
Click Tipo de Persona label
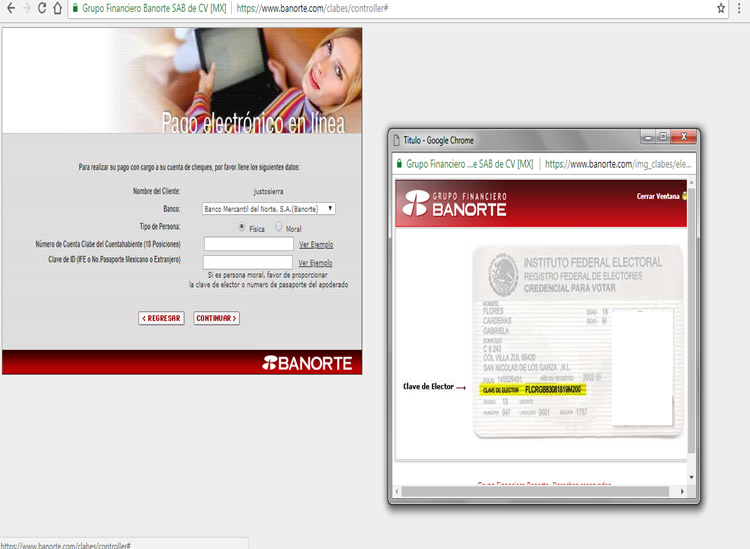160,226
